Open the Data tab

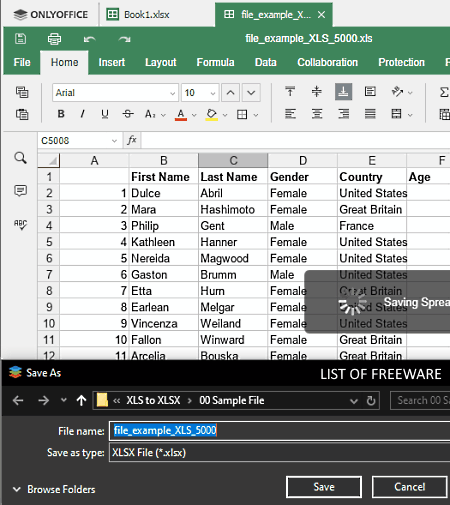pyautogui.click(x=266, y=62)
